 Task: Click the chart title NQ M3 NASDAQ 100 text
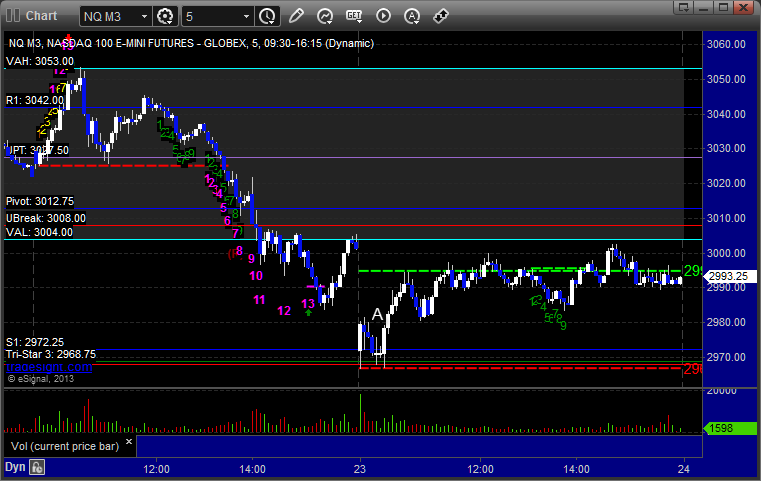(191, 43)
